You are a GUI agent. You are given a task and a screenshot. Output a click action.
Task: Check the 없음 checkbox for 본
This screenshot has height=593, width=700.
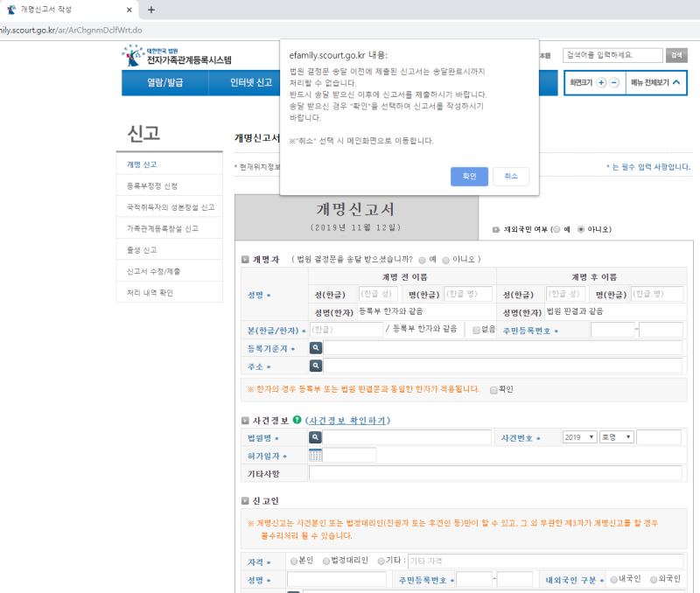[476, 331]
